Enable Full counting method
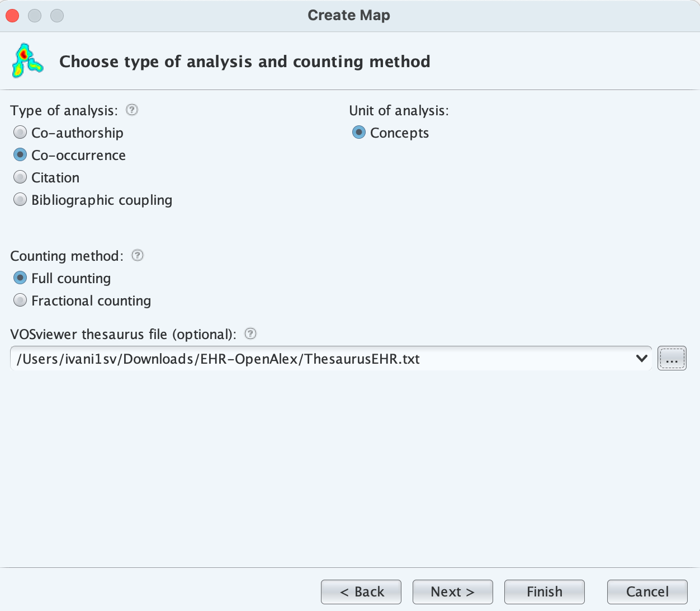Screen dimensions: 700x611 (20, 278)
